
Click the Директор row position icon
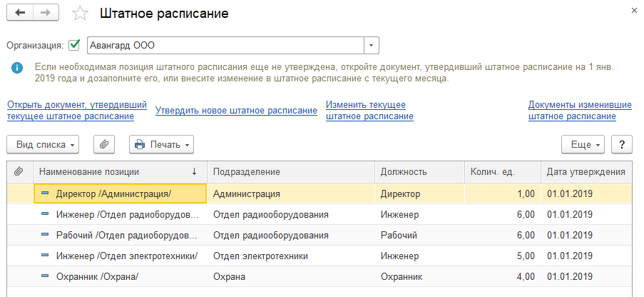point(45,193)
